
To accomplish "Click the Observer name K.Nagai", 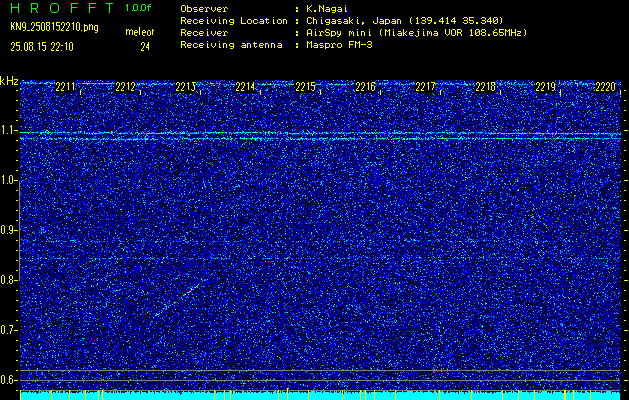I will pos(327,8).
